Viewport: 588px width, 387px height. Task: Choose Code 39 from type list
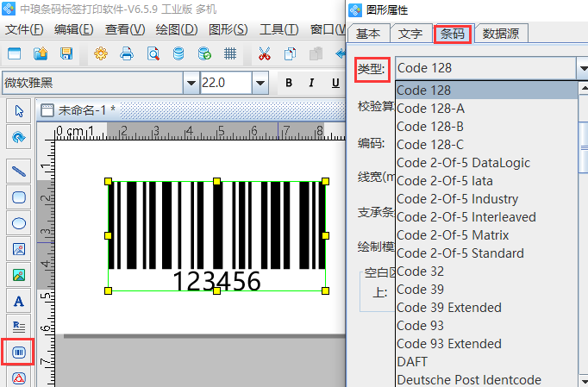pos(421,289)
